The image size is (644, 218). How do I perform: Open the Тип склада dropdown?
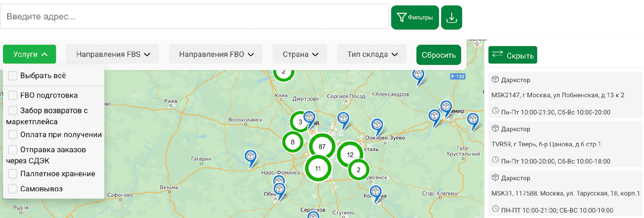pos(372,54)
